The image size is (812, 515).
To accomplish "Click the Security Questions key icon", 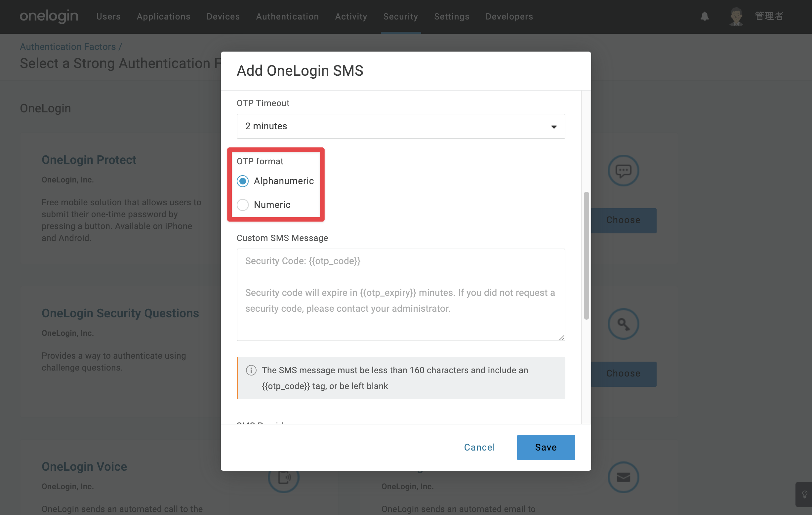I will [623, 324].
